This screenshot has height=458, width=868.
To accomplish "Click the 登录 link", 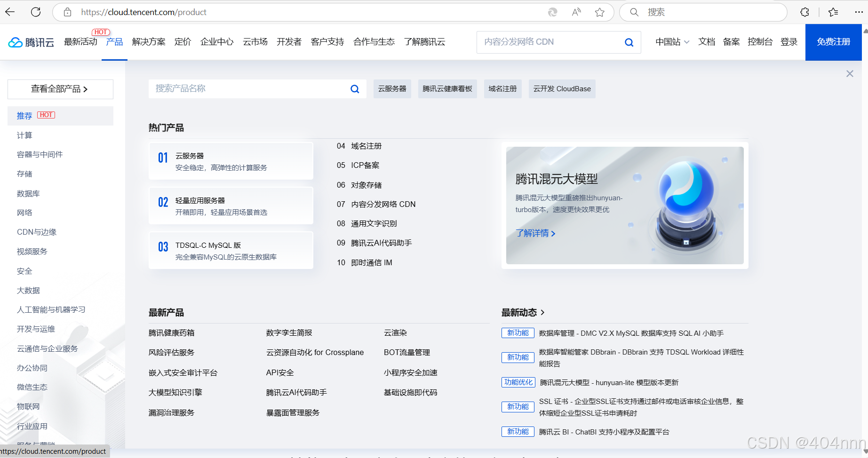I will coord(789,42).
